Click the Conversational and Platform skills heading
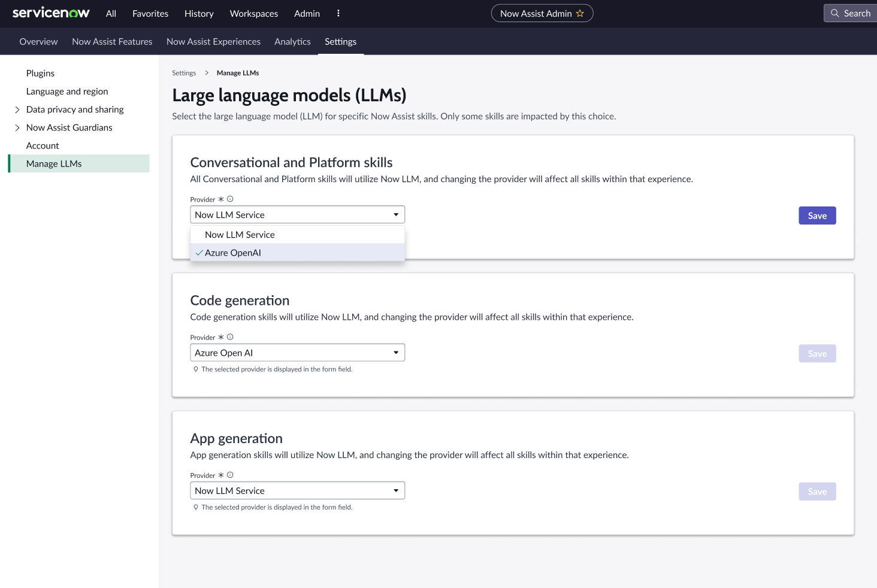 (291, 162)
